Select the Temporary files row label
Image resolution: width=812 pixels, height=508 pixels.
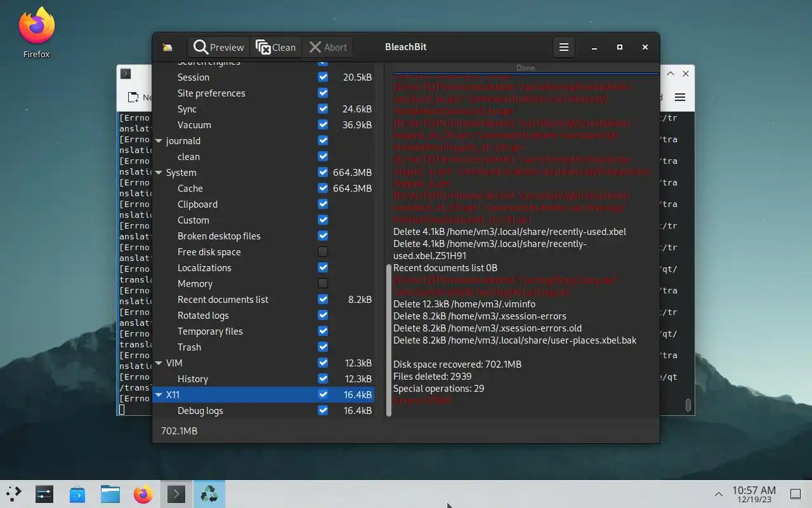point(210,331)
